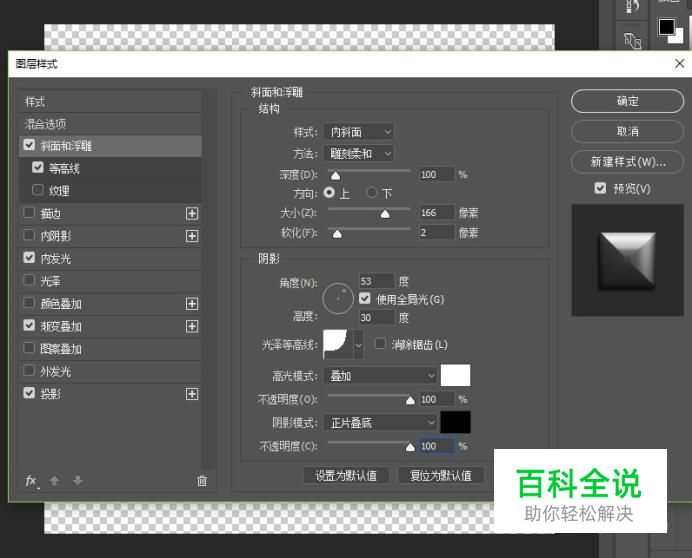Enable the 内阴影 checkbox
This screenshot has width=692, height=558.
pyautogui.click(x=29, y=235)
